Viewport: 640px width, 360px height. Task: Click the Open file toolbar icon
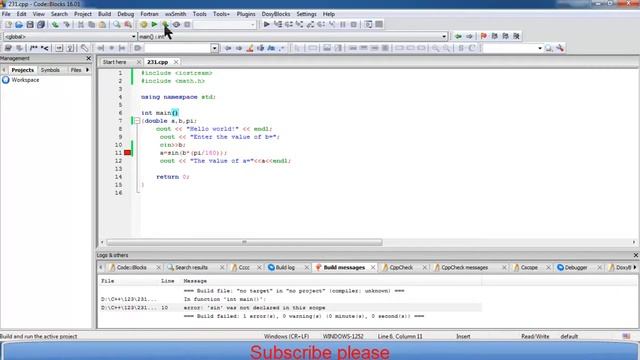pyautogui.click(x=19, y=24)
